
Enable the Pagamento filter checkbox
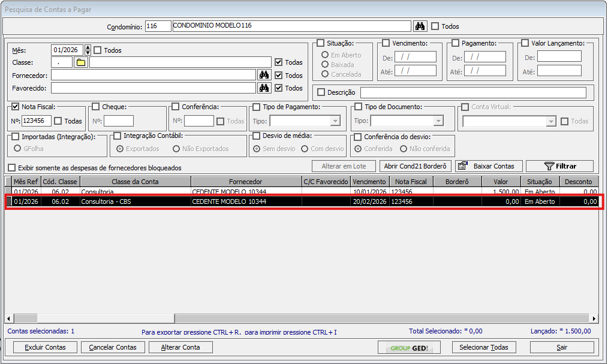pos(455,43)
